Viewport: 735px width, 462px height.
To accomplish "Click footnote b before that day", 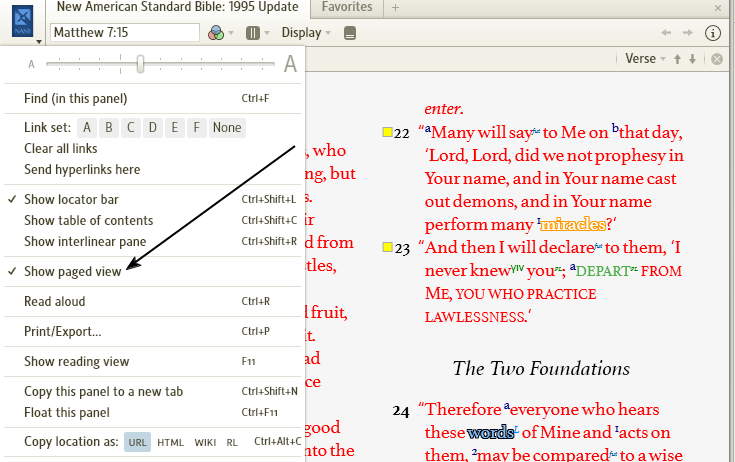I will (615, 127).
